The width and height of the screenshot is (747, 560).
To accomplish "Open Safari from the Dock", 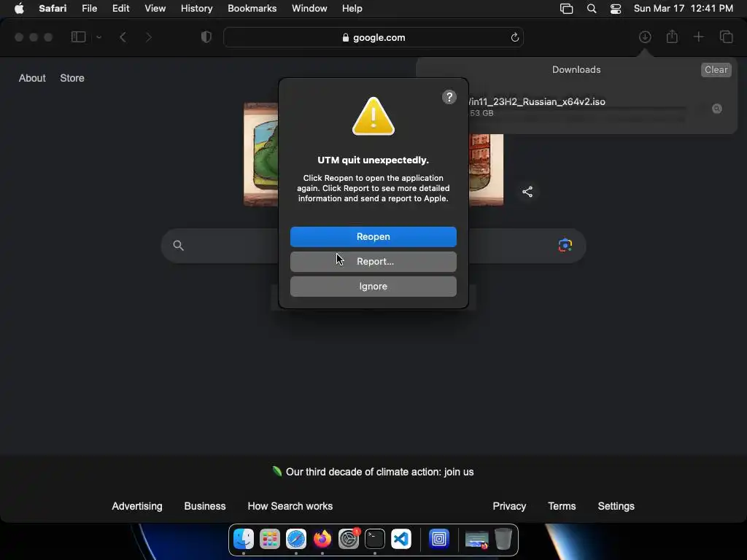I will click(x=296, y=539).
